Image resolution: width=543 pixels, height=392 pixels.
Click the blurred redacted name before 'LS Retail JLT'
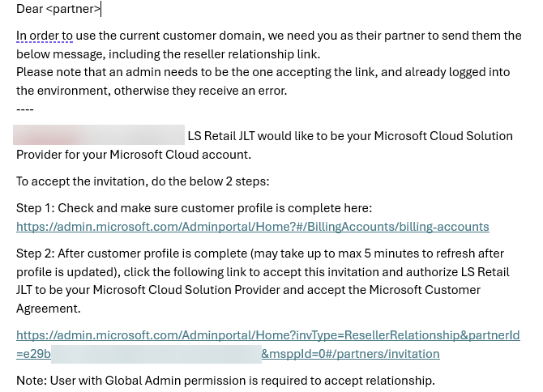tap(99, 135)
